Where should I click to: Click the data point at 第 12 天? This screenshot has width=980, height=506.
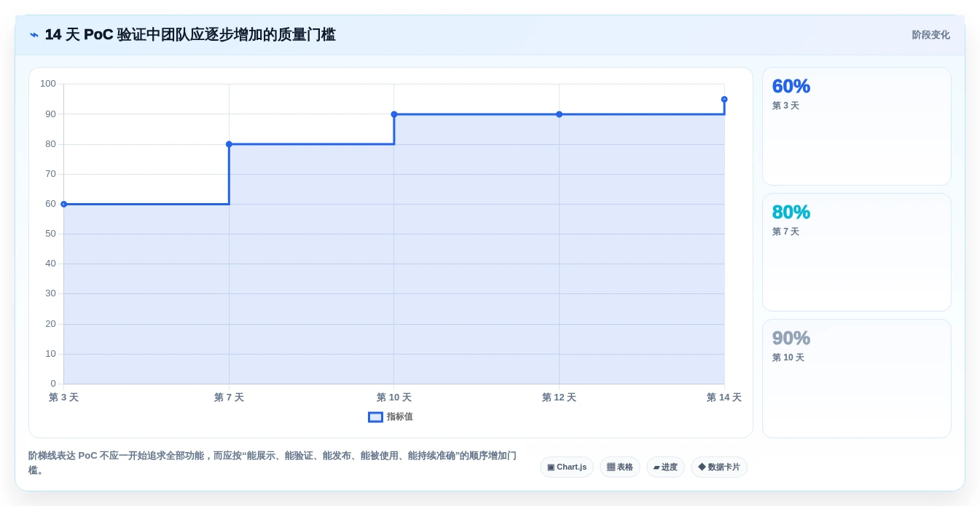click(559, 114)
